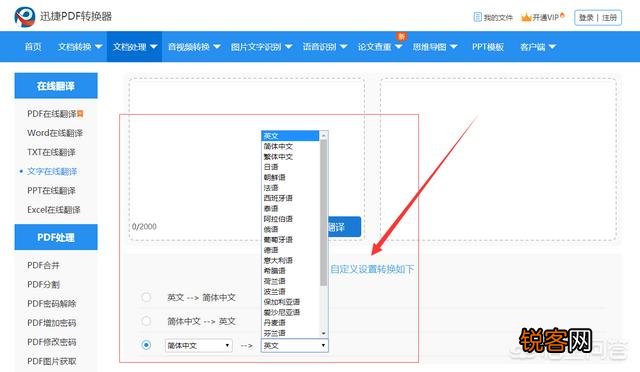Choose 保加利亚语 in the language list

pos(290,302)
